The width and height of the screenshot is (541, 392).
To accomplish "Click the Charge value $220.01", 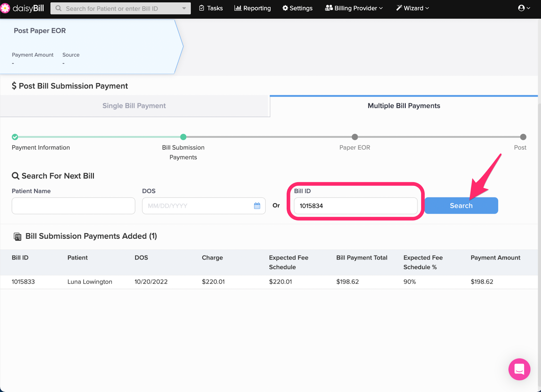I will (213, 282).
